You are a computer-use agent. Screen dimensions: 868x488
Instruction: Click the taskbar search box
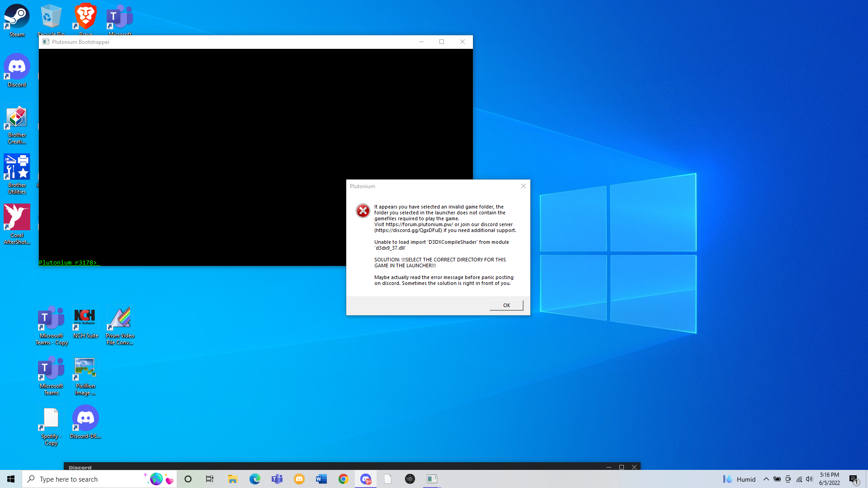click(x=99, y=479)
